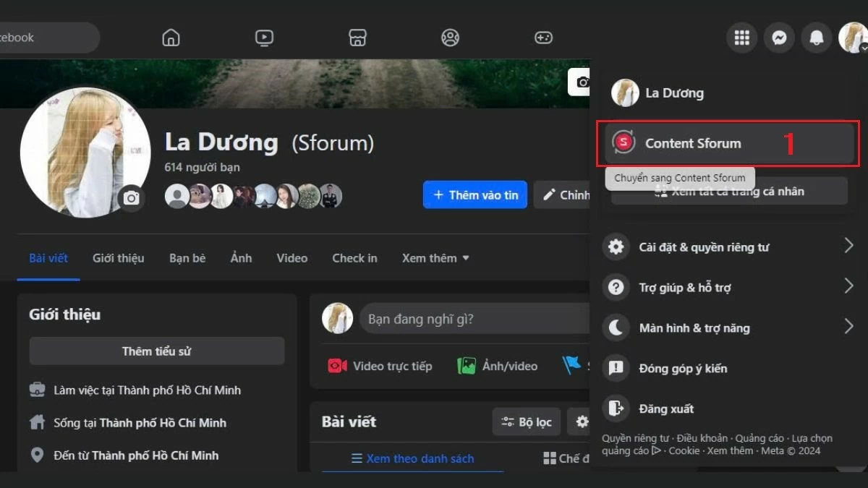Open the Marketplace icon
The image size is (868, 488).
point(357,38)
